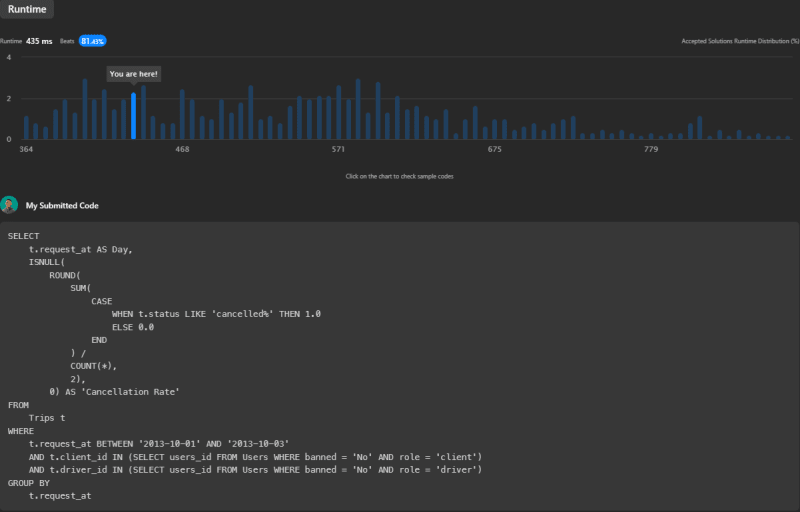Click the 571 x-axis label
Screen dimensions: 800x512
click(338, 149)
